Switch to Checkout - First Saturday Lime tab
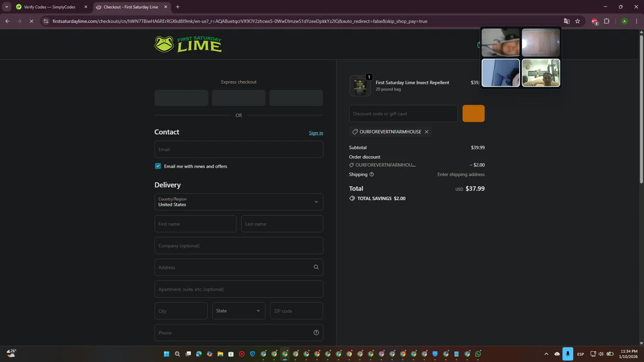The image size is (644, 362). click(x=131, y=7)
